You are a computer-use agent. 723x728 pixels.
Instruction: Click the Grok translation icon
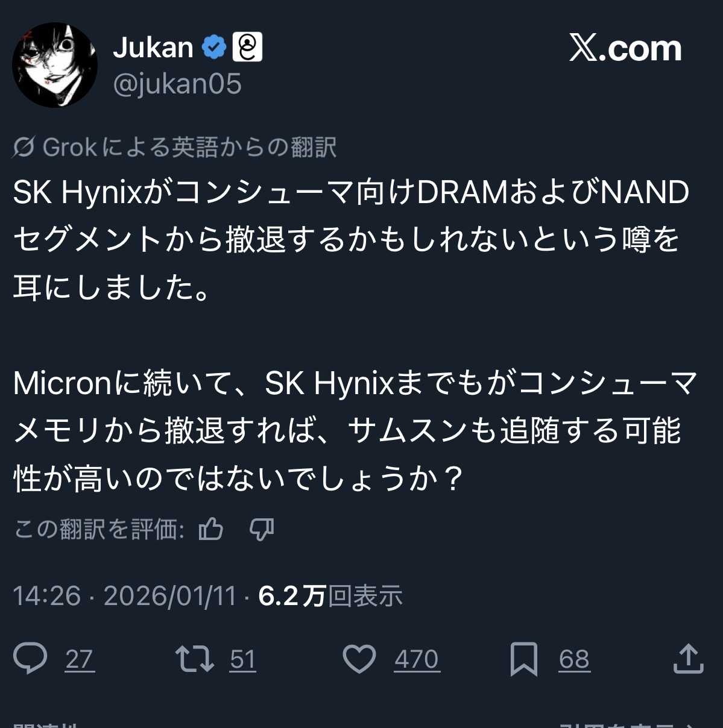24,147
